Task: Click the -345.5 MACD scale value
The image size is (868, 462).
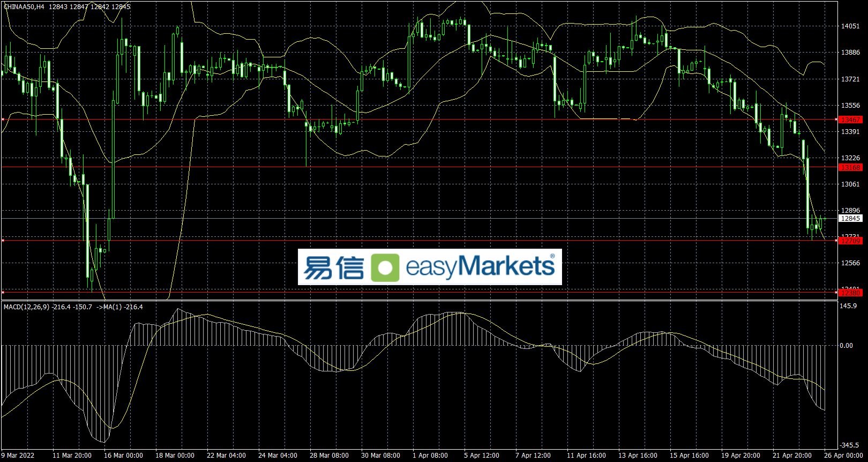Action: pos(849,445)
